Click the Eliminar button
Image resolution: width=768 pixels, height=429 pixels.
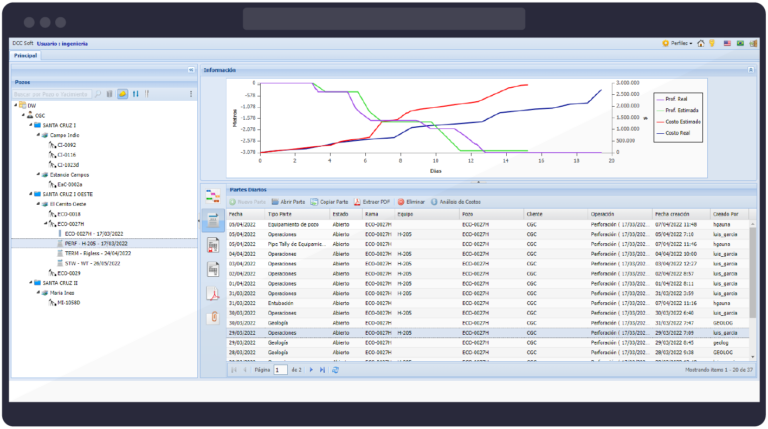click(x=411, y=202)
